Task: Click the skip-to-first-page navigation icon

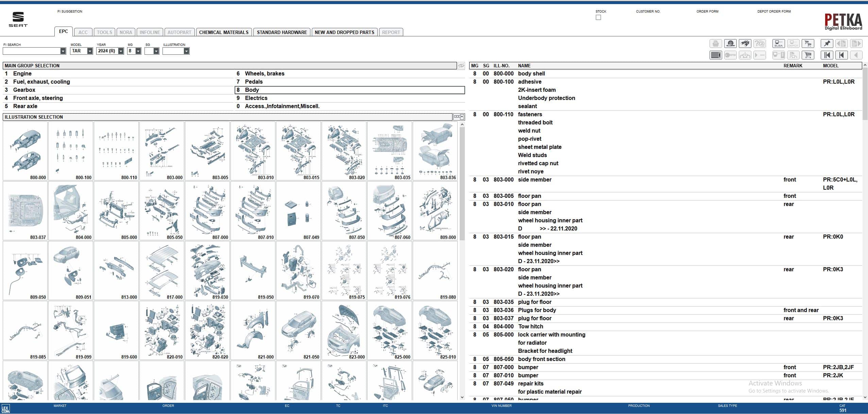Action: (827, 55)
